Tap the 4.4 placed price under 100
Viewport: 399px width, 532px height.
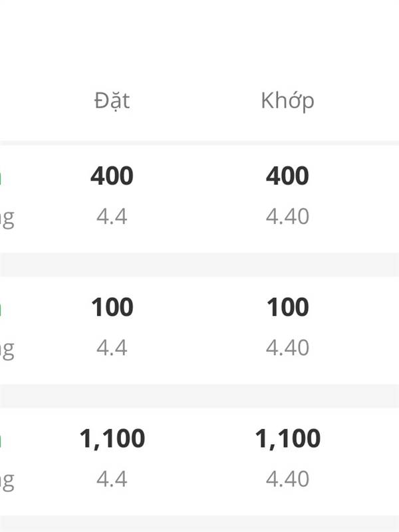[x=112, y=348]
